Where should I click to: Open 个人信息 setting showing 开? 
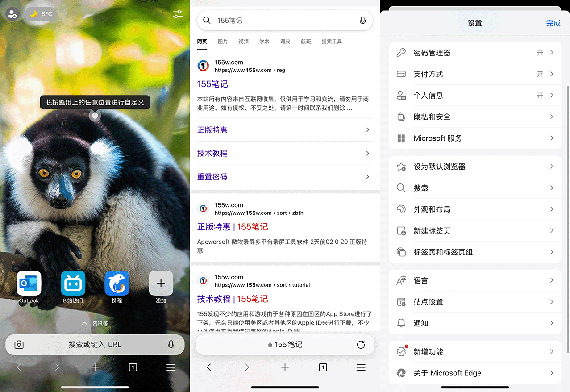[475, 96]
